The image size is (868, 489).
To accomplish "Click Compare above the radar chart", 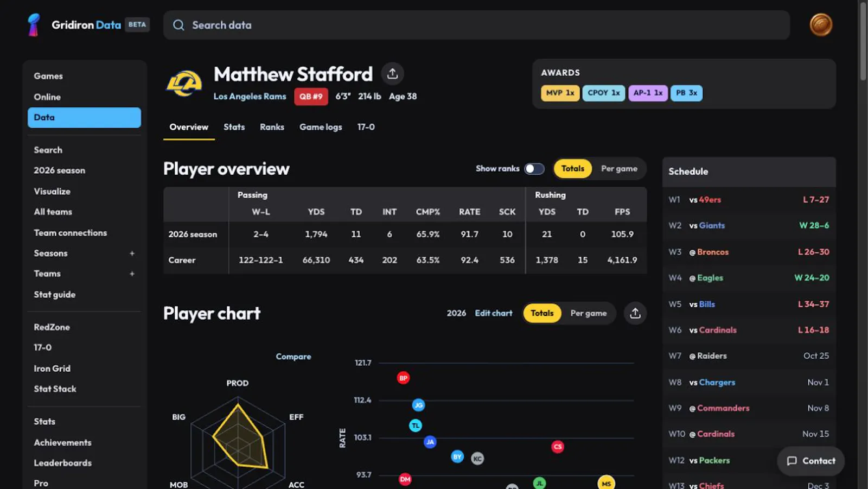I will (293, 357).
